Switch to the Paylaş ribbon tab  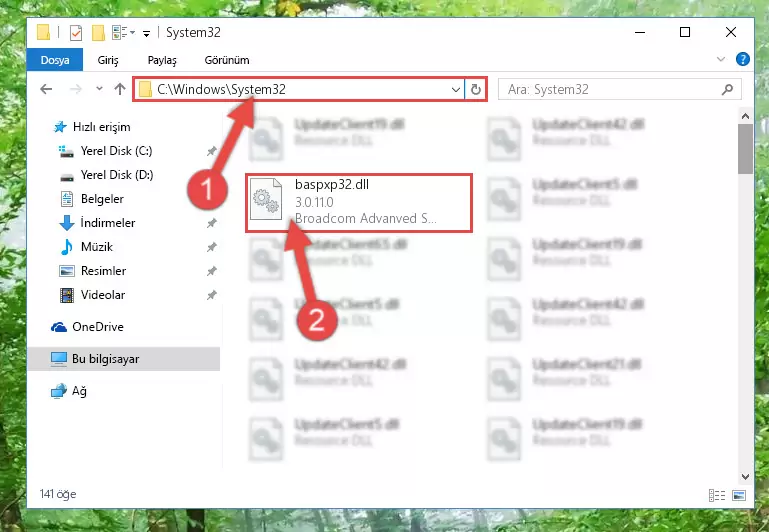point(162,60)
